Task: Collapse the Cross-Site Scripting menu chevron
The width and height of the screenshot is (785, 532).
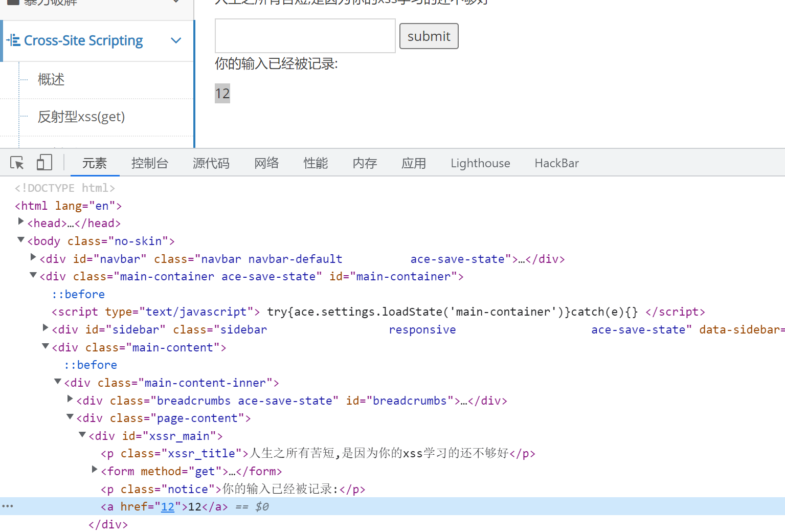Action: click(x=176, y=40)
